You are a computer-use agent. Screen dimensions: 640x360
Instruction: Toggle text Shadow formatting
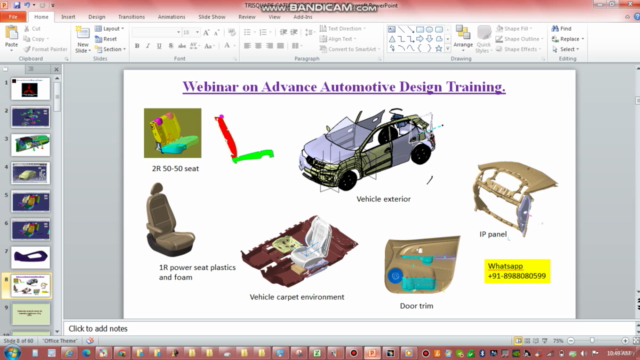point(171,46)
